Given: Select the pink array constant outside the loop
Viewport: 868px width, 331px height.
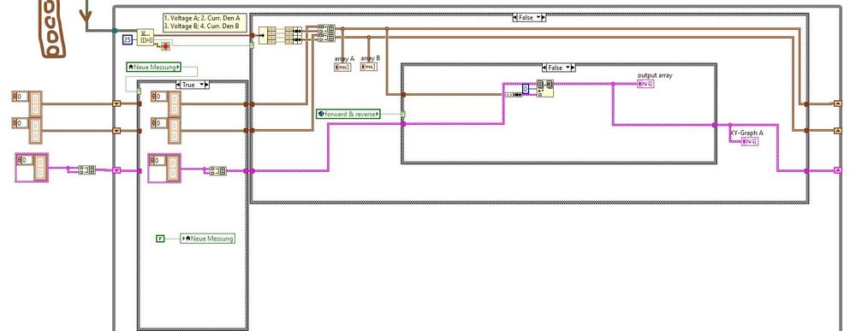Looking at the screenshot, I should [32, 168].
